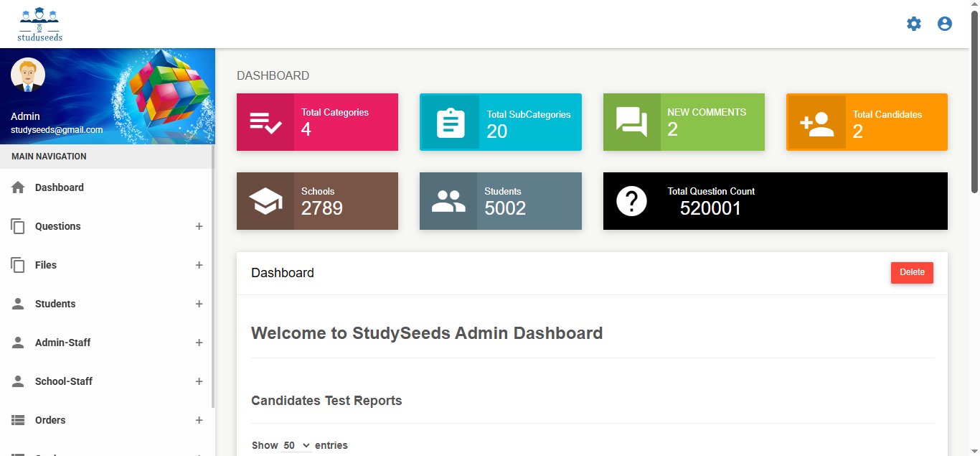
Task: Click the Schools graduation cap icon
Action: pos(265,201)
